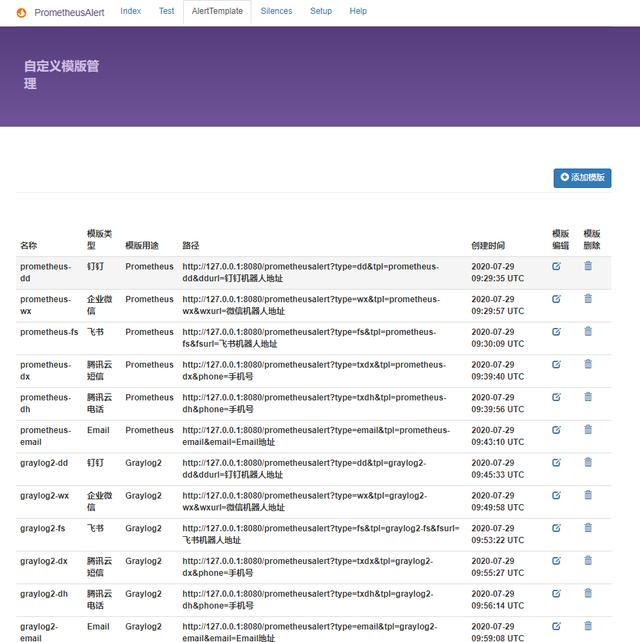Image resolution: width=640 pixels, height=642 pixels.
Task: Open the Help tab
Action: click(358, 11)
